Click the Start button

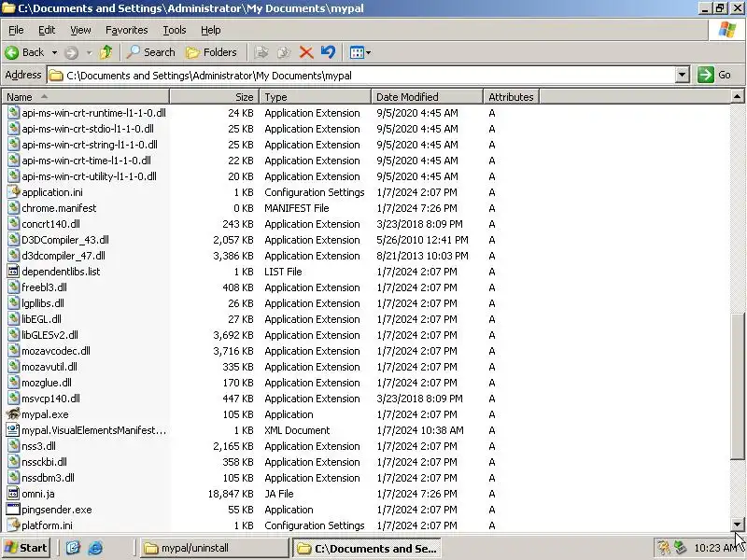(x=26, y=548)
